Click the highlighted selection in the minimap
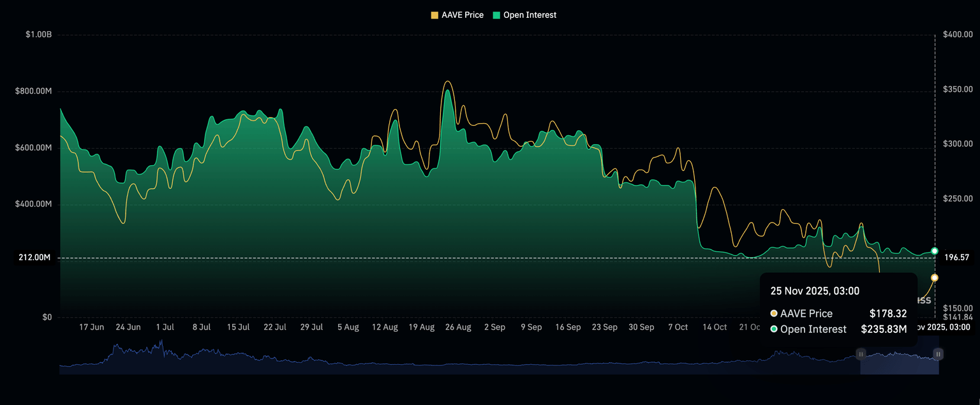The height and width of the screenshot is (405, 980). pyautogui.click(x=900, y=357)
